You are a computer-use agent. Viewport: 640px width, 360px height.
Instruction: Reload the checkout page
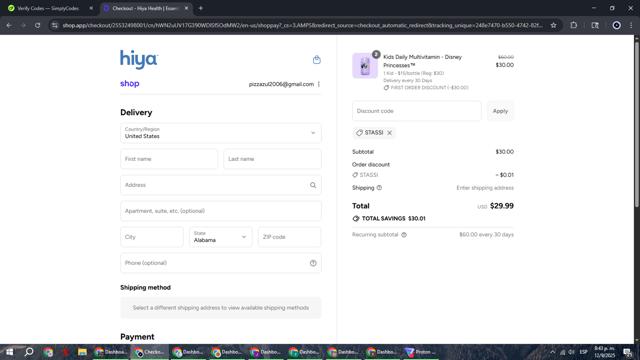pos(37,25)
